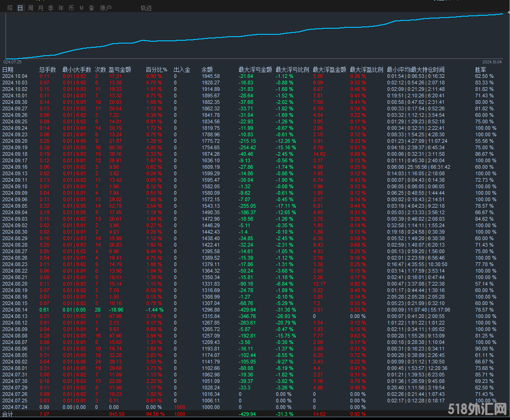Click the 日期 column header
This screenshot has width=510, height=420.
[8, 70]
